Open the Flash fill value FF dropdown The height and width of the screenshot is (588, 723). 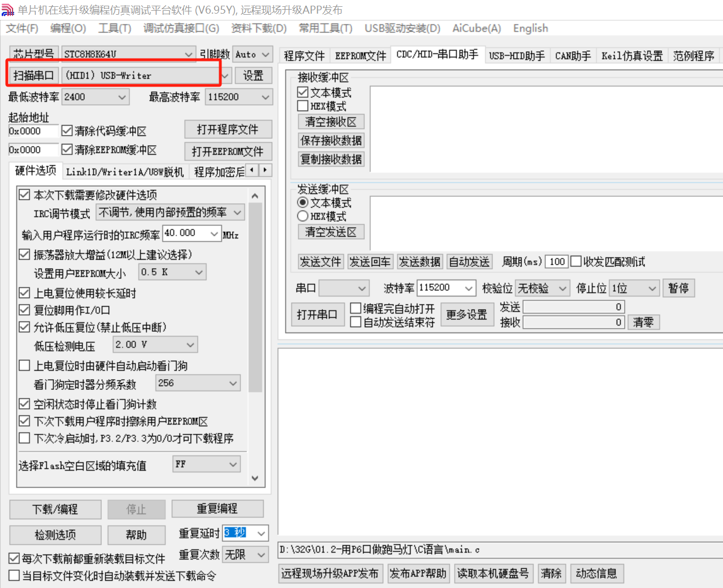[x=233, y=464]
